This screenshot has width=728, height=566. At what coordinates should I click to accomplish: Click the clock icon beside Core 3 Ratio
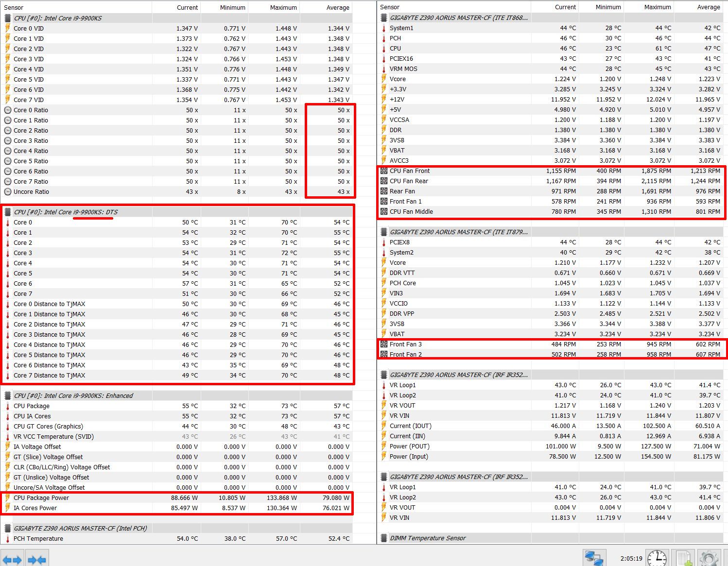(8, 141)
